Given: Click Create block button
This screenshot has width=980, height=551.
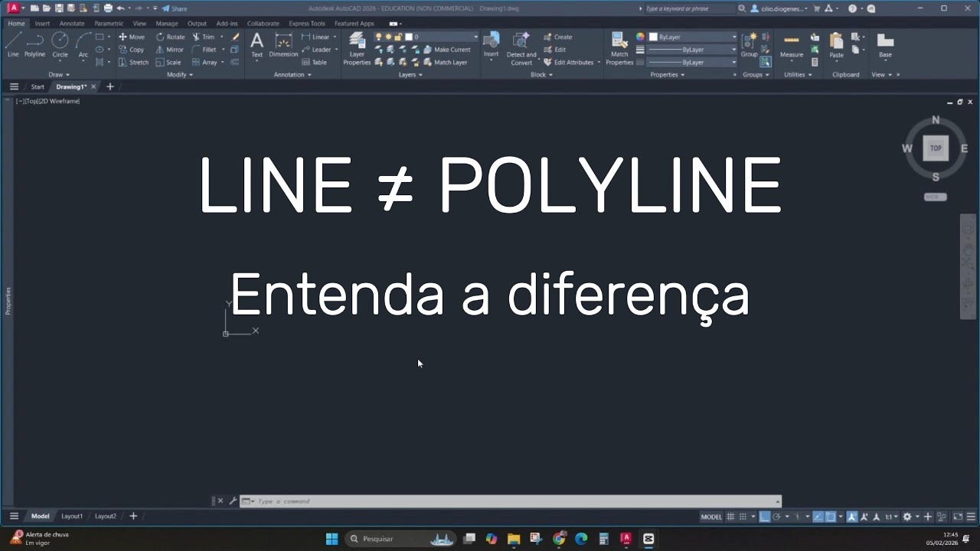Looking at the screenshot, I should click(558, 37).
